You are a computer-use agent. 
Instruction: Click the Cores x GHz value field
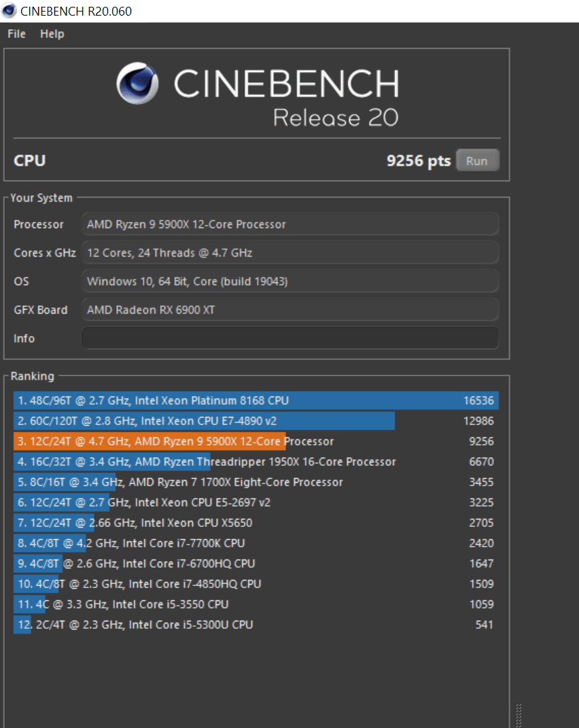pyautogui.click(x=290, y=253)
